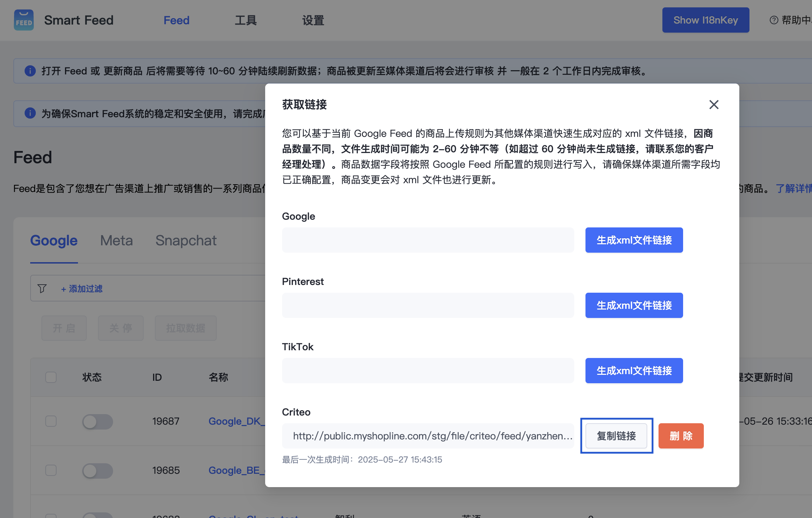The image size is (812, 518).
Task: Click the Smart Feed logo icon
Action: 24,20
